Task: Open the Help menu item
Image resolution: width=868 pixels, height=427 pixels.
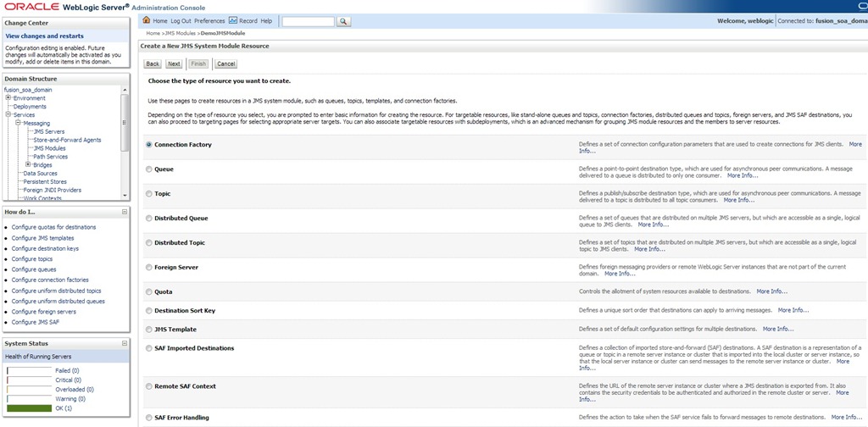Action: tap(266, 20)
